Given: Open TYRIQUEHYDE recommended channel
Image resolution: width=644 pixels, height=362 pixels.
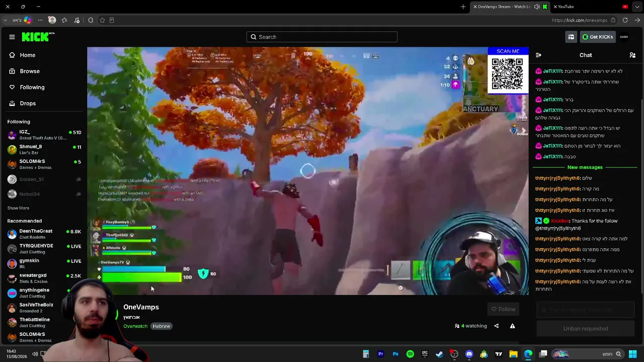Looking at the screenshot, I should click(44, 248).
